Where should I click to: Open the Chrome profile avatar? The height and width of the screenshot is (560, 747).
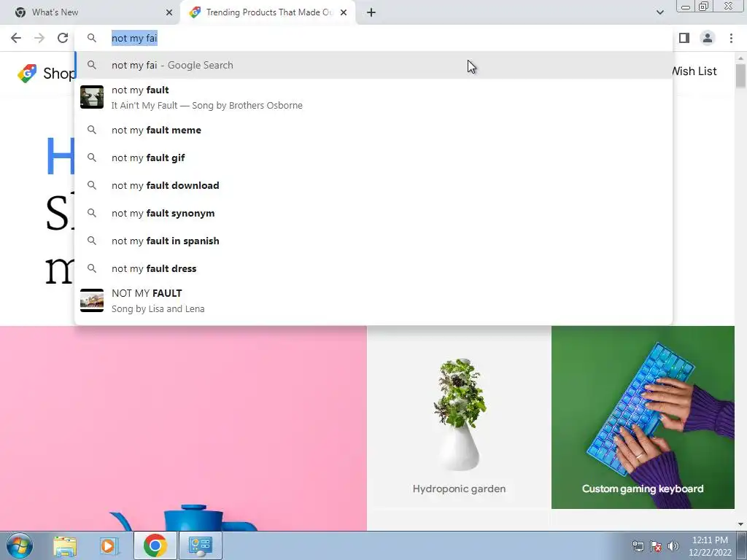tap(708, 38)
